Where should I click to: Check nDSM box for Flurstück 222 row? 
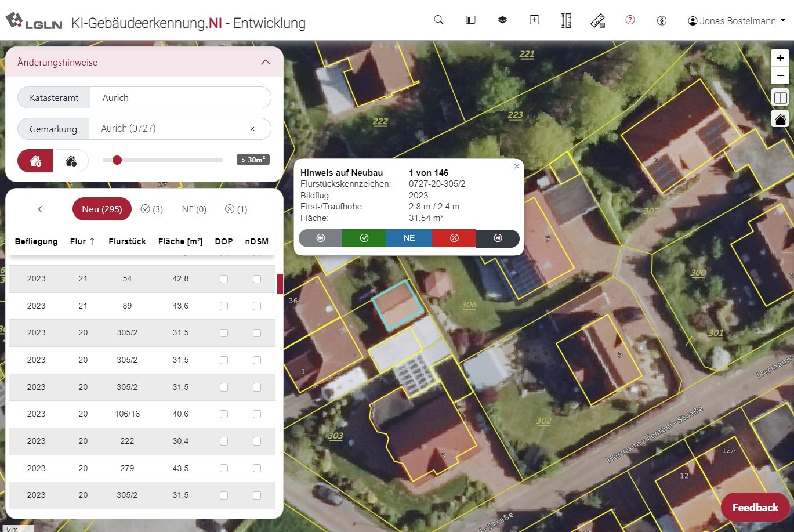(x=257, y=441)
